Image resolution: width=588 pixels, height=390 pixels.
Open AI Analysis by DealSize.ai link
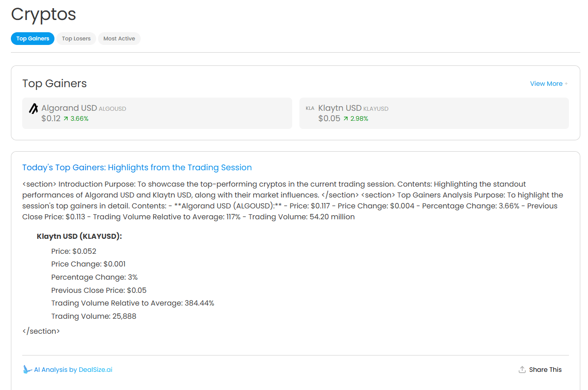pos(73,370)
